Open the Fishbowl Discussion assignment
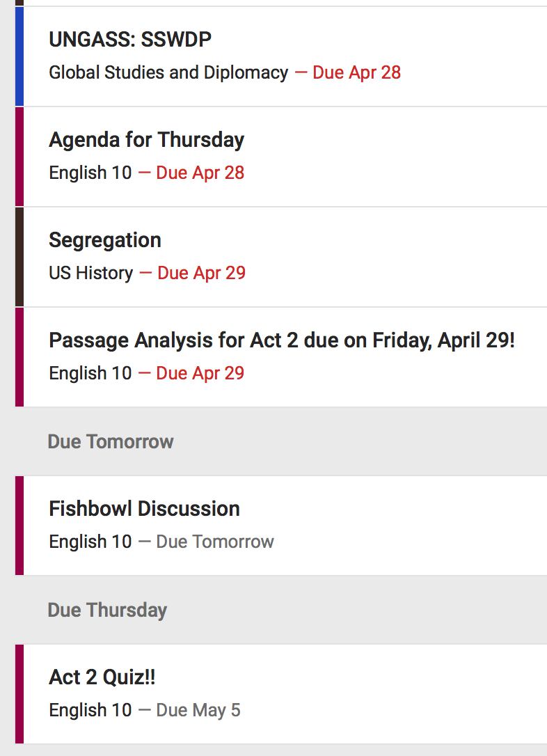Screen dimensions: 547x756 tap(144, 509)
